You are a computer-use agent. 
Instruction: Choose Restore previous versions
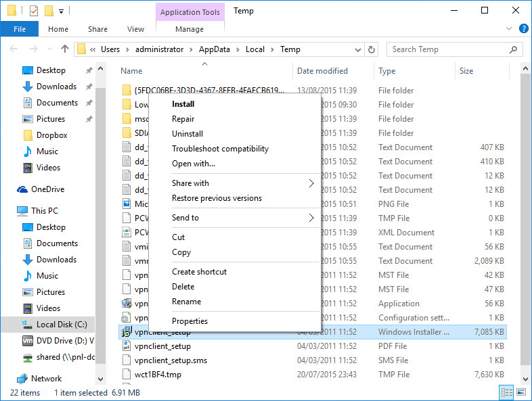(217, 198)
